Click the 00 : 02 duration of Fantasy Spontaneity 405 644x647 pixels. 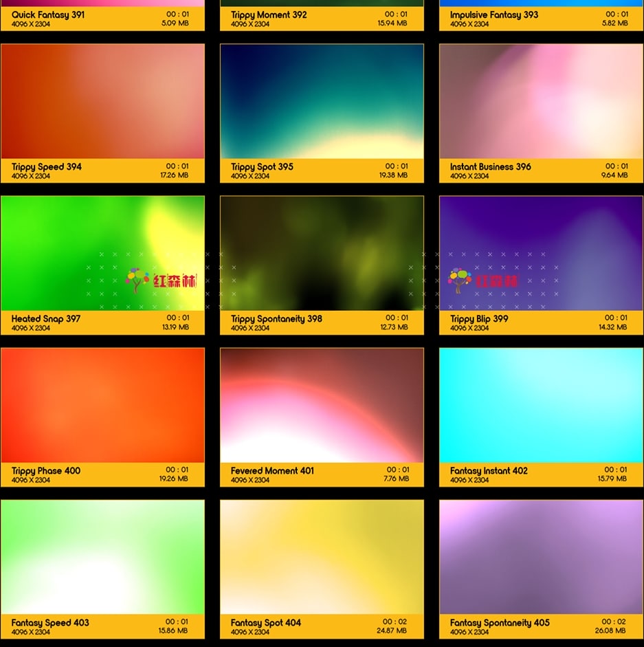[x=614, y=622]
